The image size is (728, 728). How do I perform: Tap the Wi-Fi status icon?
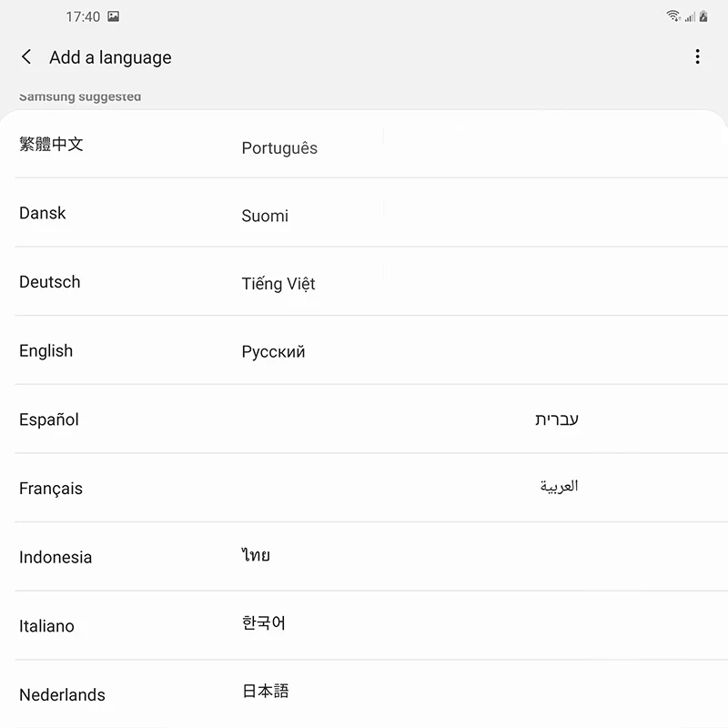pyautogui.click(x=672, y=16)
